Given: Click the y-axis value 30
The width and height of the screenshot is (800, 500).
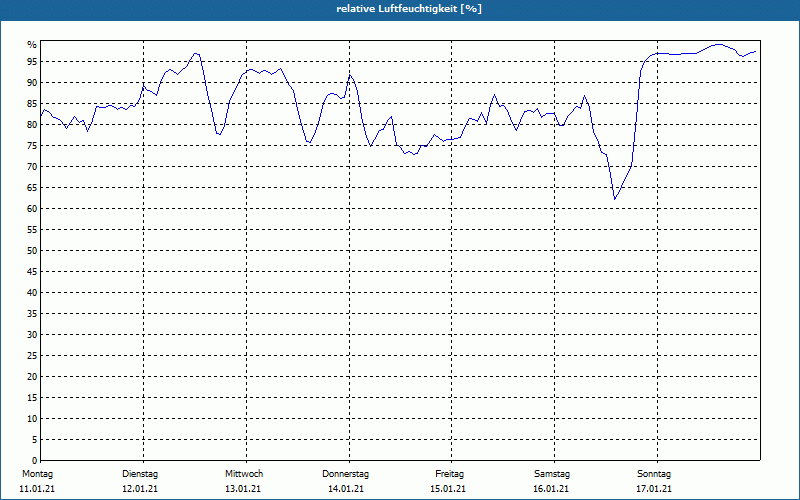Looking at the screenshot, I should pyautogui.click(x=32, y=335).
